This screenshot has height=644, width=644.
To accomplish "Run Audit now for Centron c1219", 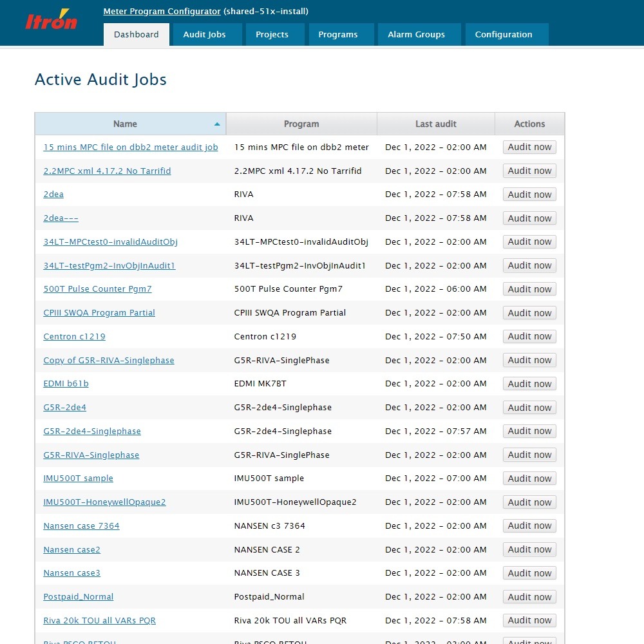I will click(x=529, y=337).
